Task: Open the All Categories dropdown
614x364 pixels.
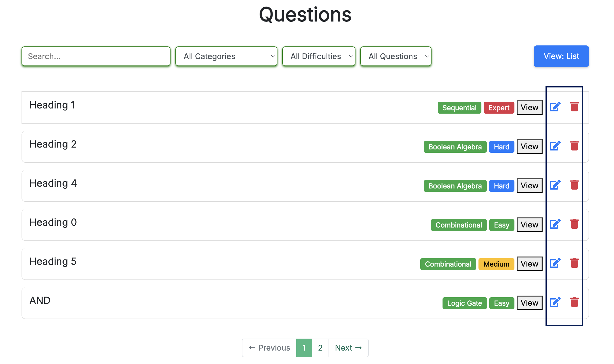Action: click(x=226, y=56)
